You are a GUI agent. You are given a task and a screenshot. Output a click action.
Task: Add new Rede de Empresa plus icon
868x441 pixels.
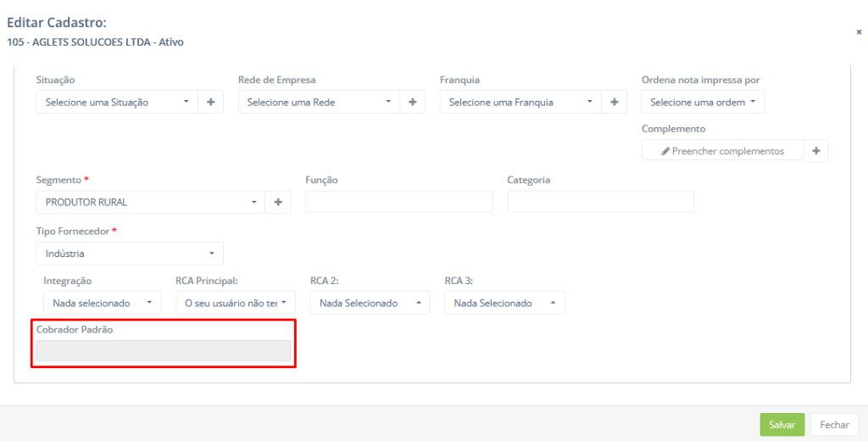[413, 102]
